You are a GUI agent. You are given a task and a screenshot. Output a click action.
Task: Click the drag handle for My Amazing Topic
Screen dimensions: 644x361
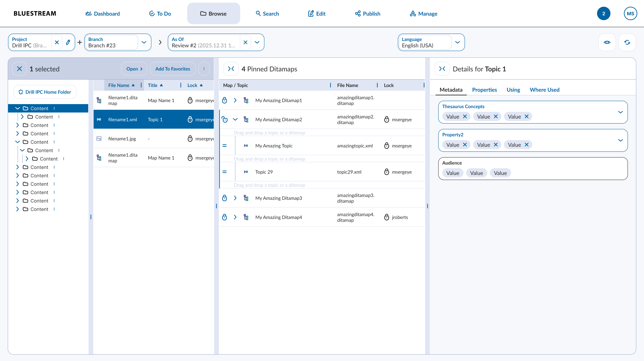click(x=225, y=146)
